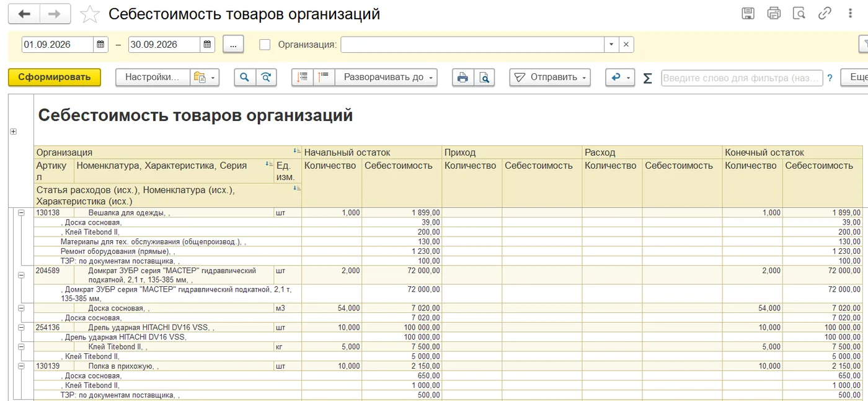Click the start date field 01.09.2026
The width and height of the screenshot is (868, 401).
click(58, 45)
